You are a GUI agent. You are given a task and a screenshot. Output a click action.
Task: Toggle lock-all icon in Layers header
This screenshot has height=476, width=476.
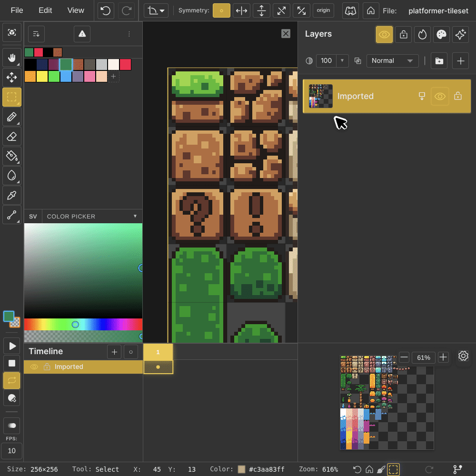[404, 34]
